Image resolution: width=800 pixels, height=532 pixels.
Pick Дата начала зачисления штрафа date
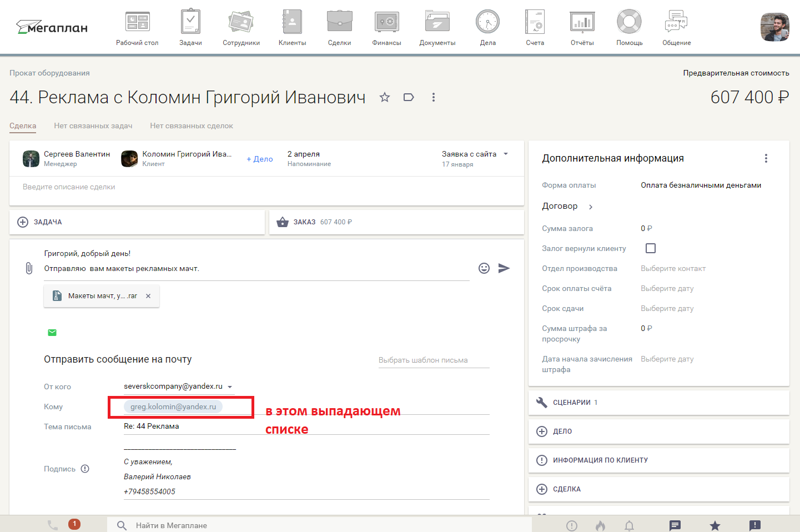point(667,359)
